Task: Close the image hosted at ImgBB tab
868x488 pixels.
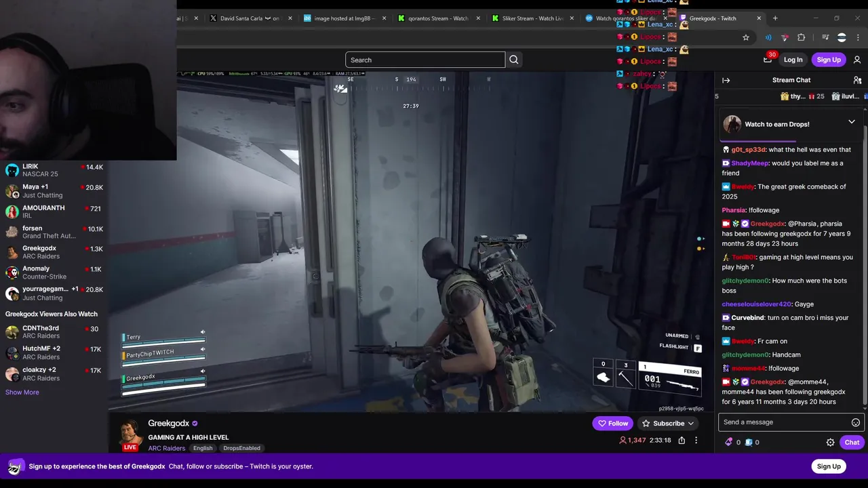Action: click(384, 18)
